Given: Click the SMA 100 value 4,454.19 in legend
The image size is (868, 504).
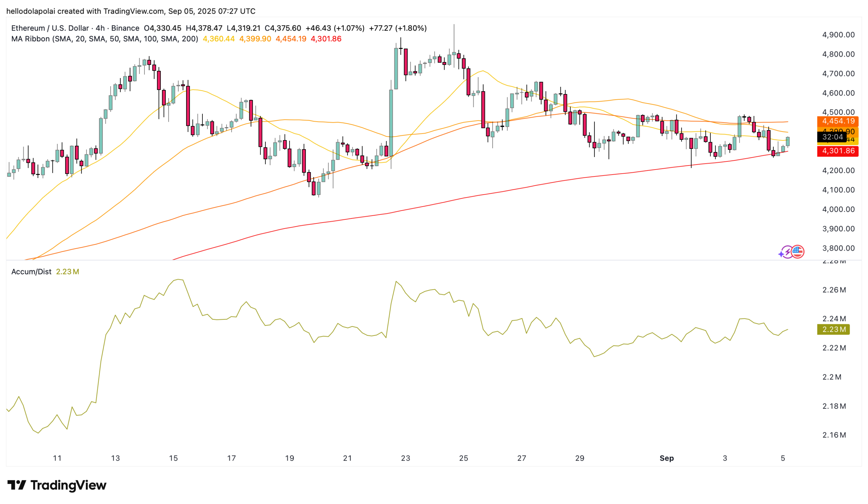Looking at the screenshot, I should (x=291, y=39).
